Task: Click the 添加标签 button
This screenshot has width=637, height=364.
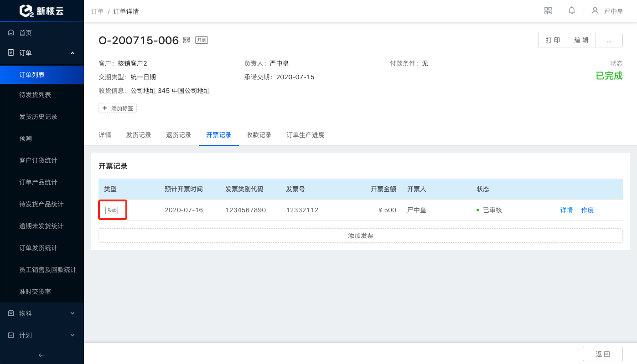Action: click(x=118, y=108)
